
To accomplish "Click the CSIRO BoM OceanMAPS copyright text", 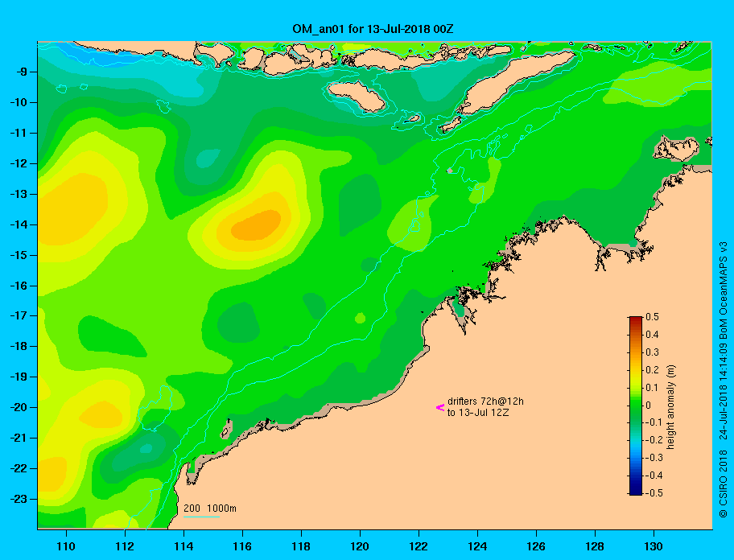I will [724, 380].
